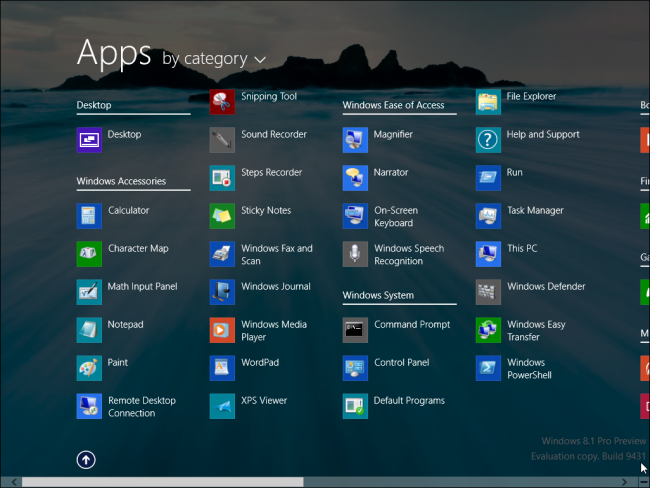The image size is (650, 488).
Task: Launch Calculator from its icon
Action: [89, 216]
